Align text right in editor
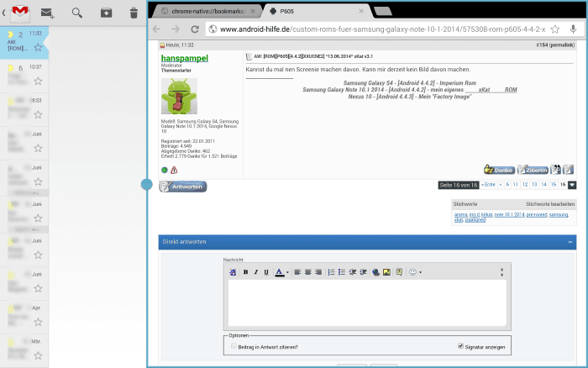This screenshot has height=368, width=588. (x=318, y=272)
